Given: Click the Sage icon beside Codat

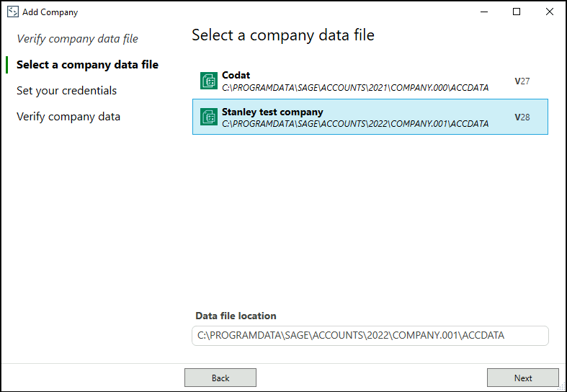Looking at the screenshot, I should coord(209,81).
